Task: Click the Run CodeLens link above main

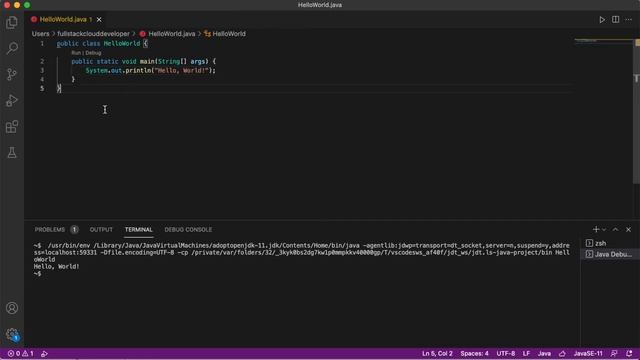Action: click(76, 53)
